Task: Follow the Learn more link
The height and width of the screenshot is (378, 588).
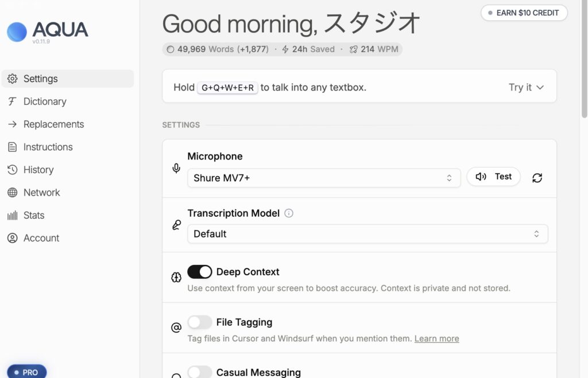Action: click(436, 338)
